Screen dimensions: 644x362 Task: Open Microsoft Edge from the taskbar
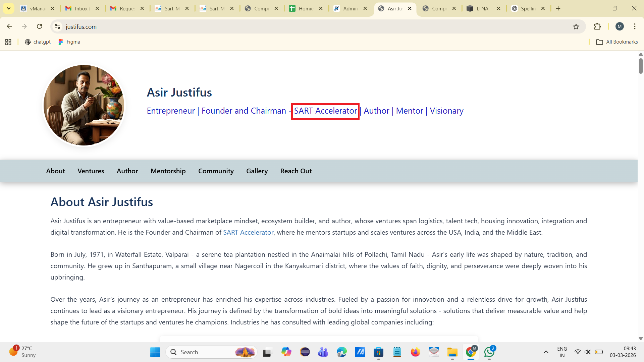click(341, 352)
